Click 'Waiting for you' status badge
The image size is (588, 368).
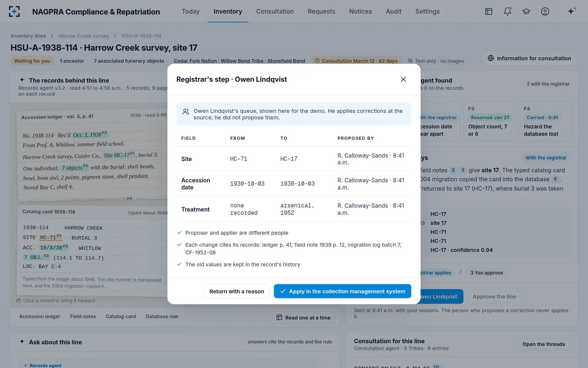click(32, 61)
